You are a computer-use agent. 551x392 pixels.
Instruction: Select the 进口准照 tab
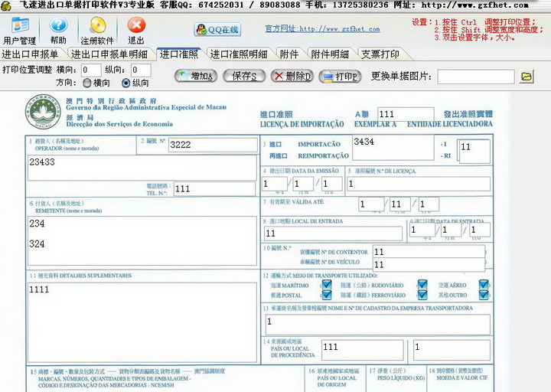click(x=179, y=54)
